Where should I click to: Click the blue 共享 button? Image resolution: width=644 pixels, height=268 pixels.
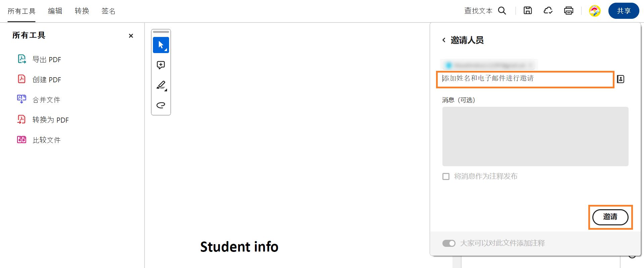click(624, 11)
